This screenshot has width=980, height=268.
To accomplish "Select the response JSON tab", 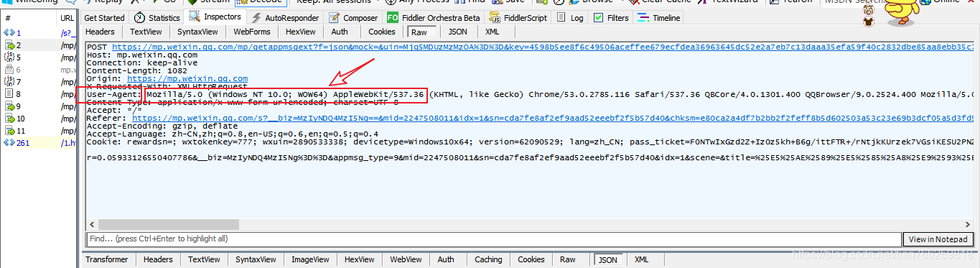I will tap(607, 259).
